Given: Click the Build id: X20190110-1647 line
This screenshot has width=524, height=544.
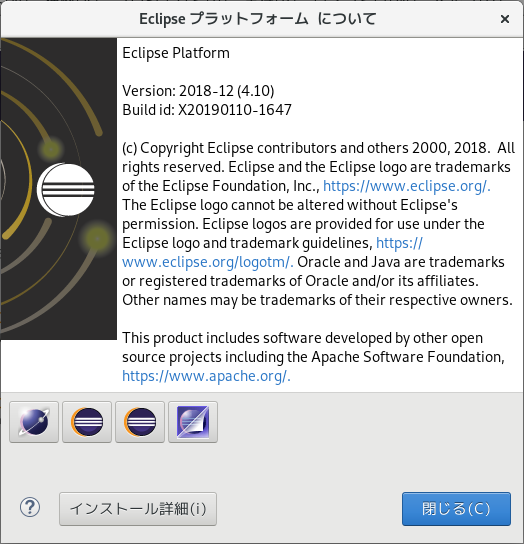Looking at the screenshot, I should point(207,110).
